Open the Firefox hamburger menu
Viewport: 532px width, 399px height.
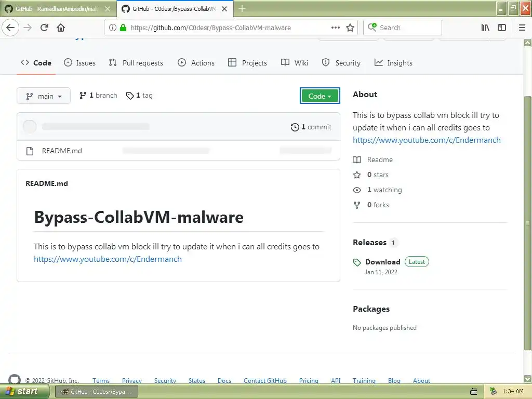pos(522,28)
